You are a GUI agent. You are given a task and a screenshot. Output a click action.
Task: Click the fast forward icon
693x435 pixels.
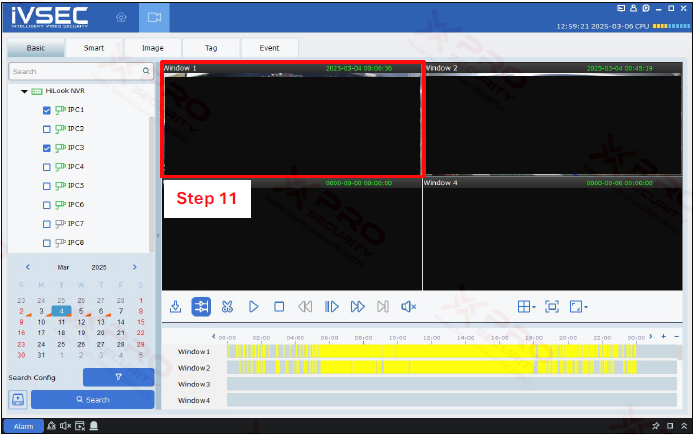(357, 307)
